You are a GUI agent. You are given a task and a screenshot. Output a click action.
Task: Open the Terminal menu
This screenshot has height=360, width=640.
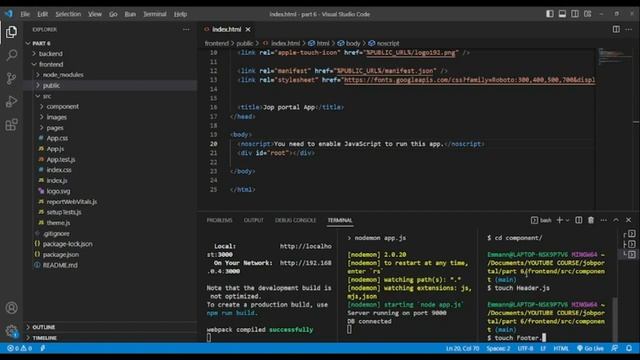(x=155, y=14)
